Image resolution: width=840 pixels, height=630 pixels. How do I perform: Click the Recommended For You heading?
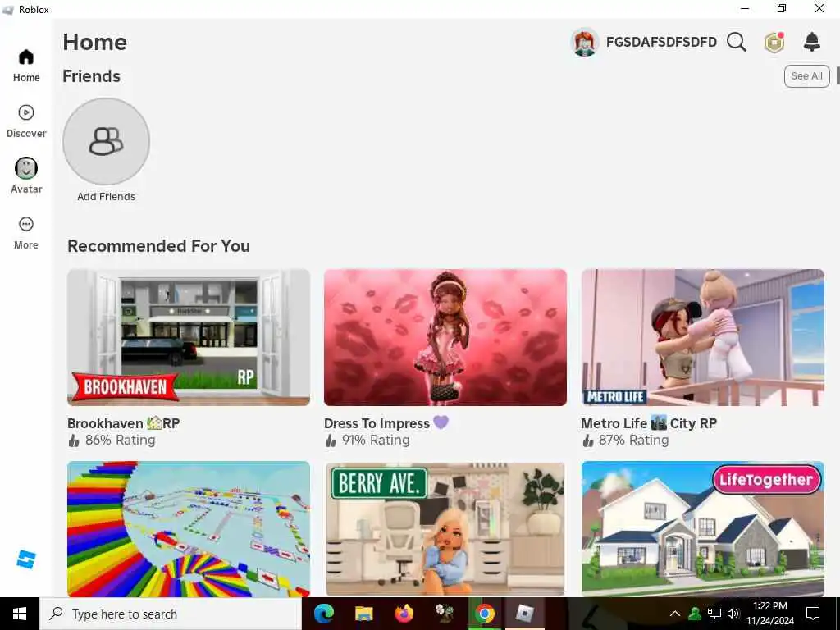pyautogui.click(x=158, y=246)
